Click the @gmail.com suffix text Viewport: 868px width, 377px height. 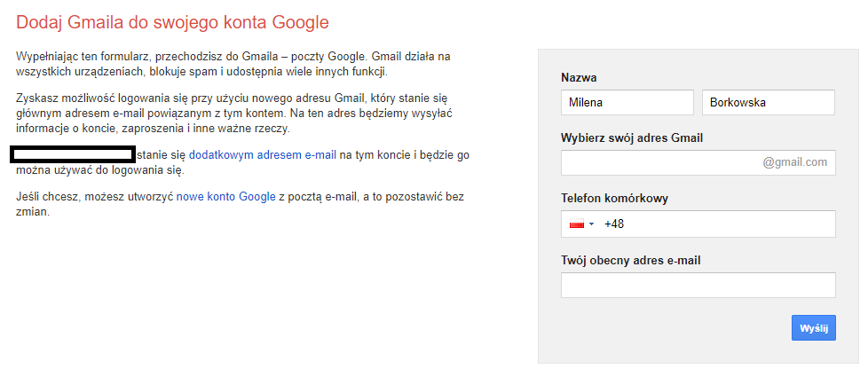click(x=794, y=162)
